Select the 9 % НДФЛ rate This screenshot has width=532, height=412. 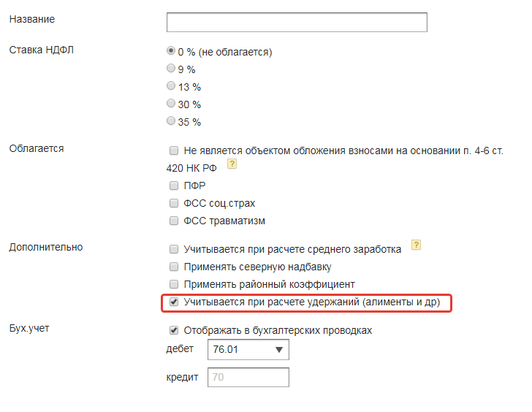(x=172, y=69)
